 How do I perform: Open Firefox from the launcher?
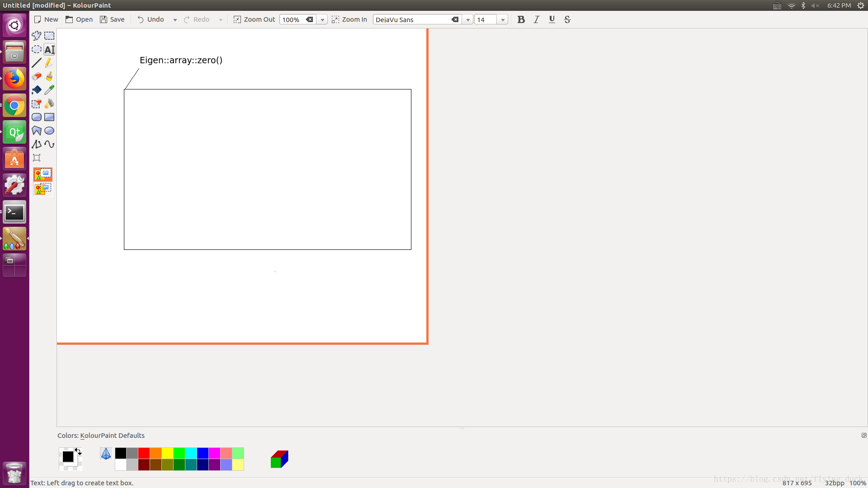[14, 79]
